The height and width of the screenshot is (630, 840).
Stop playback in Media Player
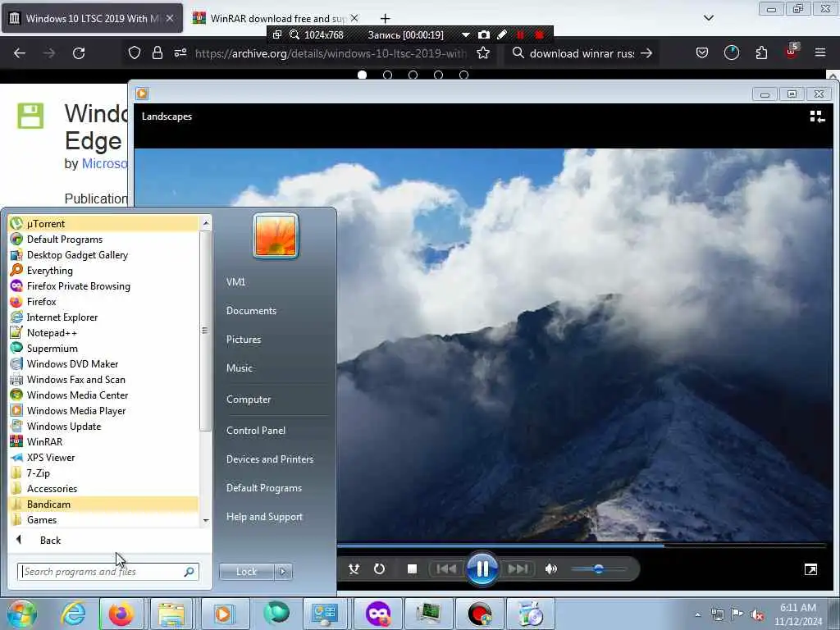(412, 569)
